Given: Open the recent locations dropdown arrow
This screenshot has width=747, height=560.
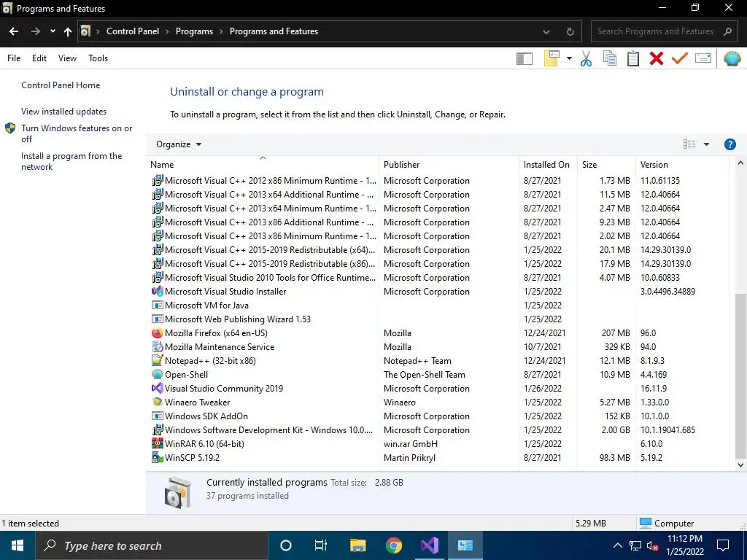Looking at the screenshot, I should click(53, 31).
